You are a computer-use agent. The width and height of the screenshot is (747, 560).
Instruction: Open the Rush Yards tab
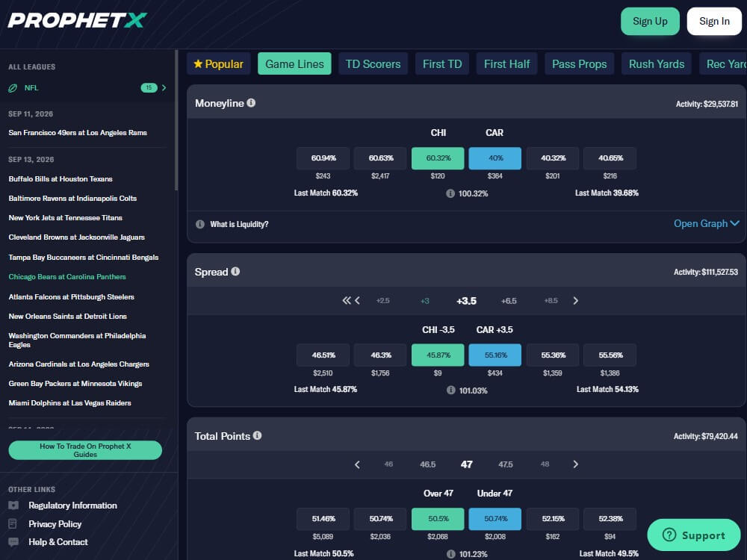click(657, 63)
